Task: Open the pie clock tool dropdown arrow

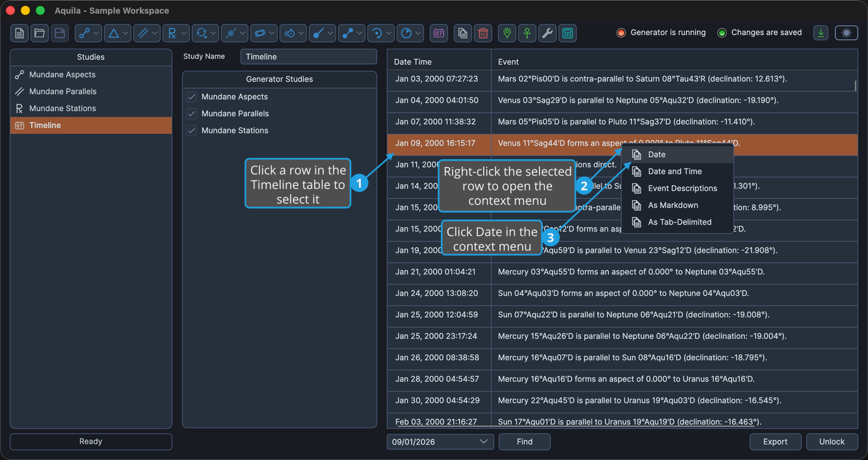Action: [418, 33]
